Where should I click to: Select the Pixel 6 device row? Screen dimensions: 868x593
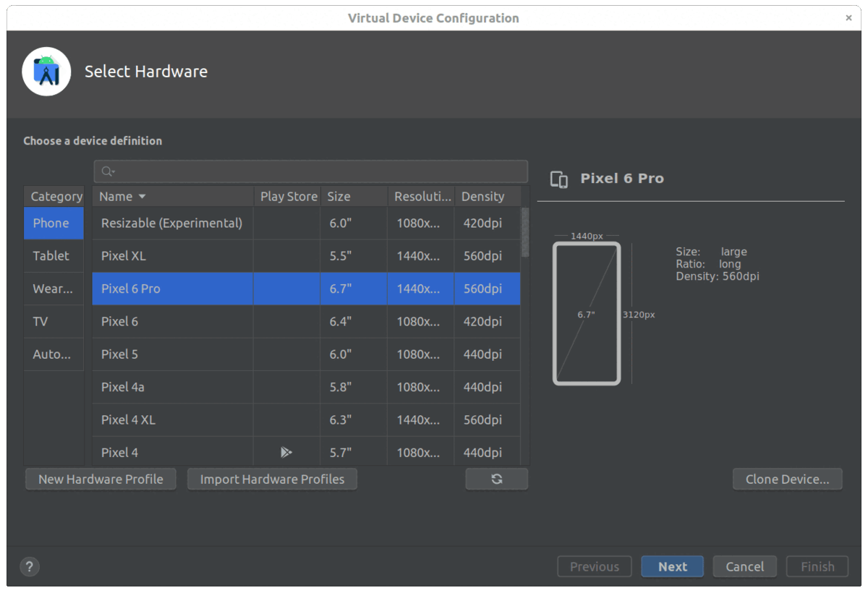(307, 322)
